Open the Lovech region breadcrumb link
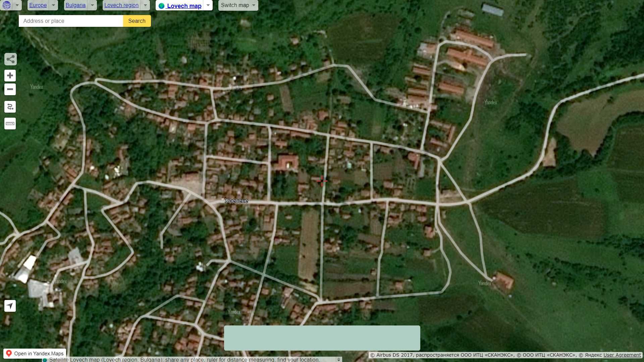 (x=121, y=5)
